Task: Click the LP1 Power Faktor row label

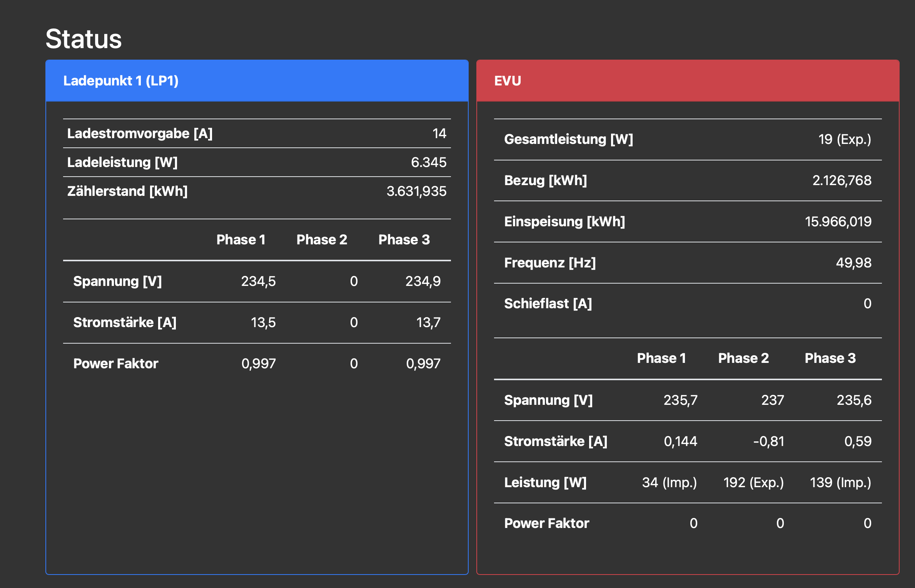Action: [x=116, y=364]
